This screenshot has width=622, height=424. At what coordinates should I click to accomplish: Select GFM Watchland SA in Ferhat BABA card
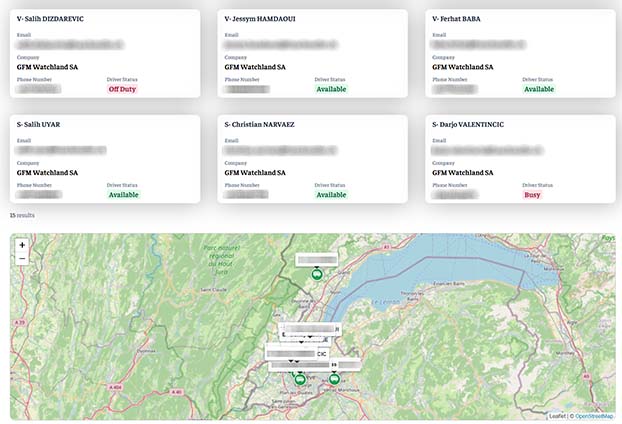pyautogui.click(x=463, y=67)
